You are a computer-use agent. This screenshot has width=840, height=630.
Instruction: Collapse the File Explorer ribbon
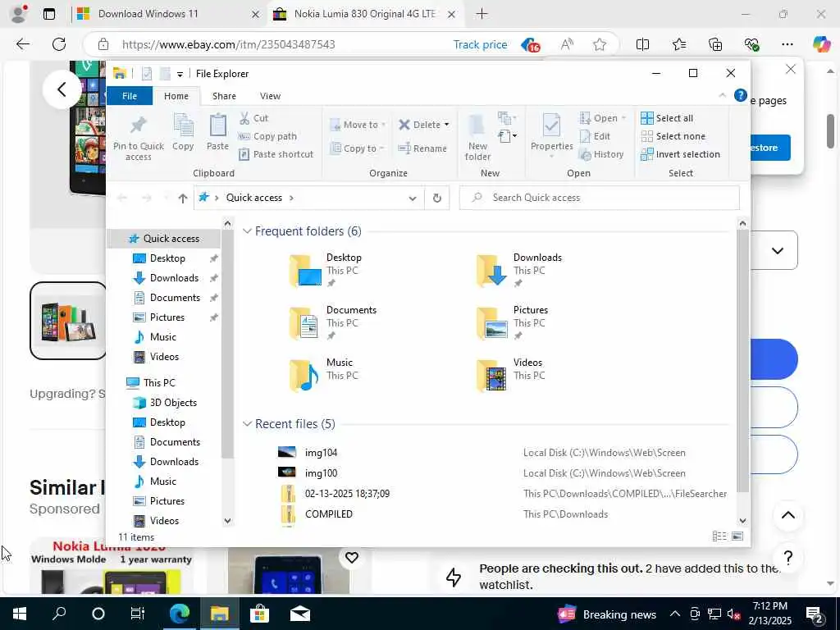pyautogui.click(x=722, y=95)
